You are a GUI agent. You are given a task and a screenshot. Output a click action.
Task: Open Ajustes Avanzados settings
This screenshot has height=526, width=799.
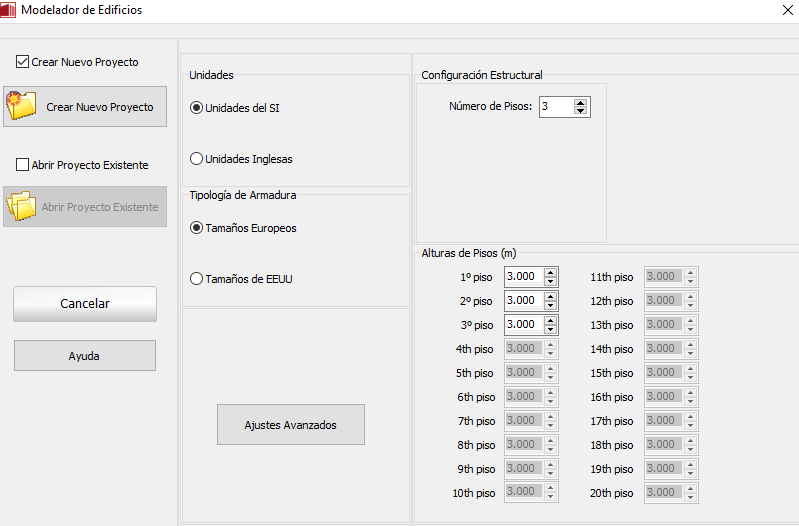point(290,425)
